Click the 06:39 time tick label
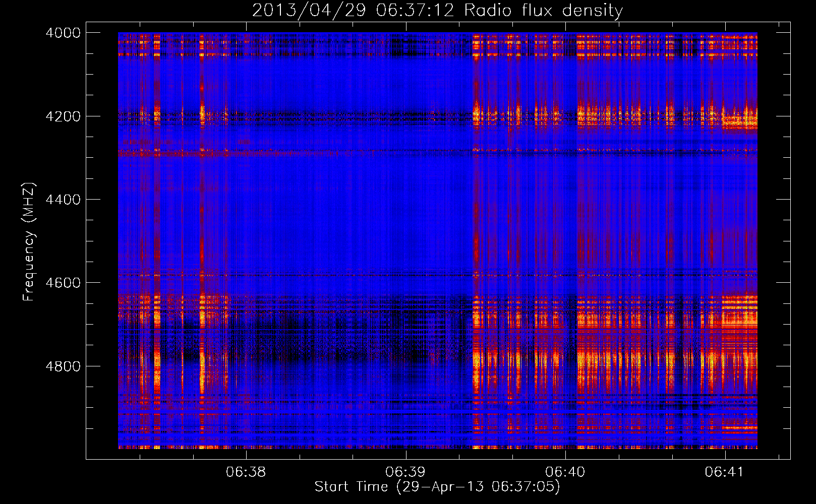This screenshot has width=816, height=504. click(405, 472)
